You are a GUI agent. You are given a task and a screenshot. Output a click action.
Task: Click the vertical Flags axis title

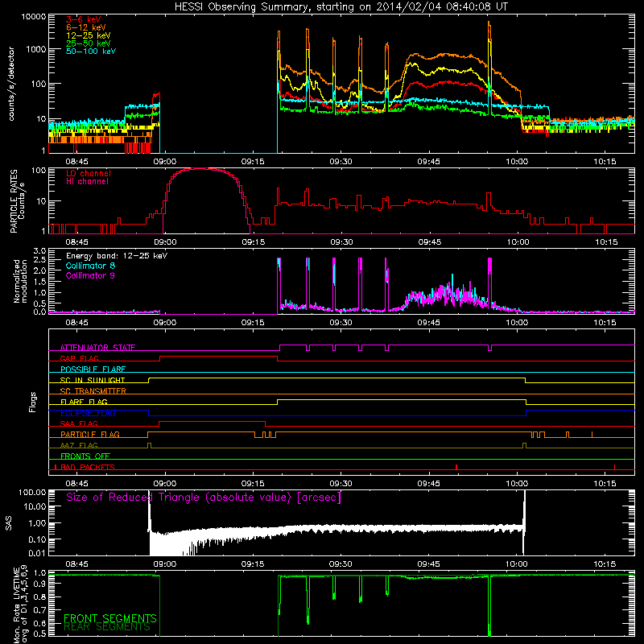pos(33,402)
